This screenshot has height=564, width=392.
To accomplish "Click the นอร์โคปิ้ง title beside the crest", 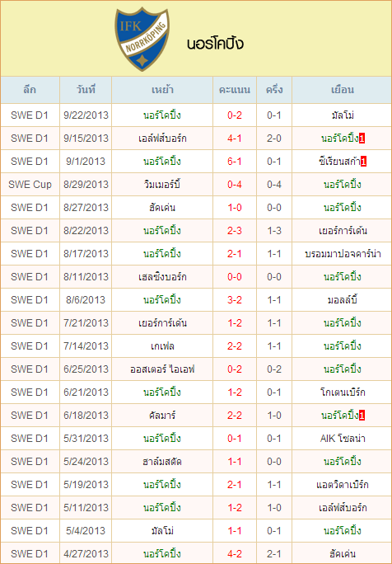I will coord(215,44).
